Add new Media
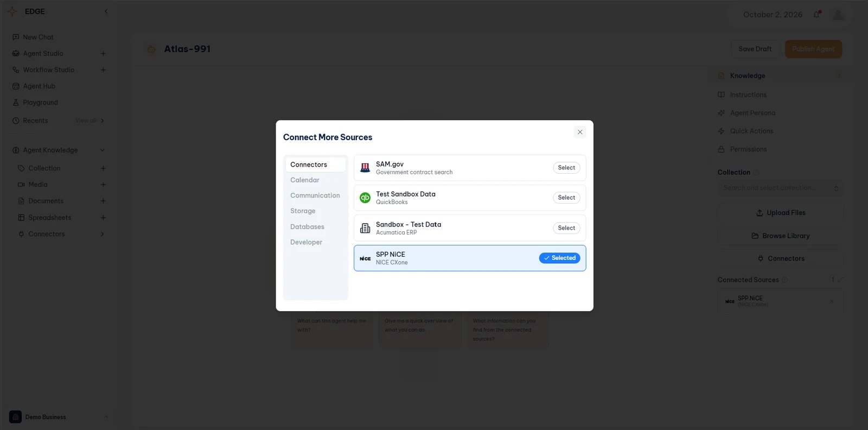This screenshot has width=868, height=430. tap(103, 185)
